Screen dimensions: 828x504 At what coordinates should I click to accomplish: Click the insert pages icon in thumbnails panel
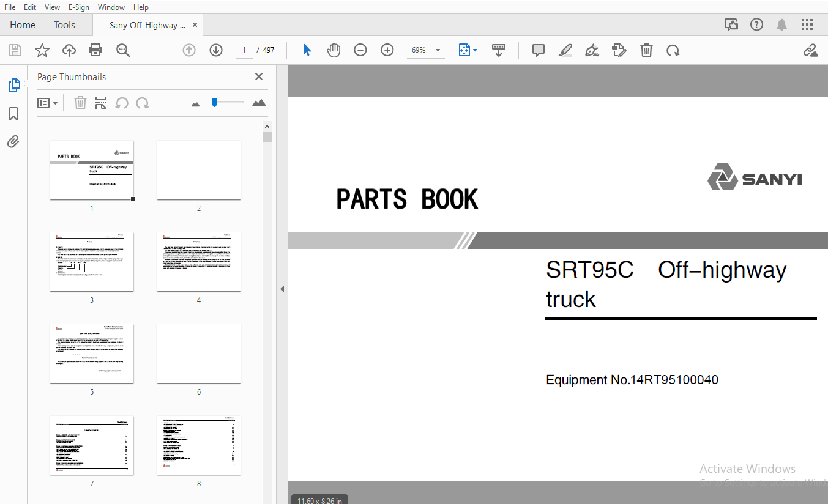(x=101, y=103)
